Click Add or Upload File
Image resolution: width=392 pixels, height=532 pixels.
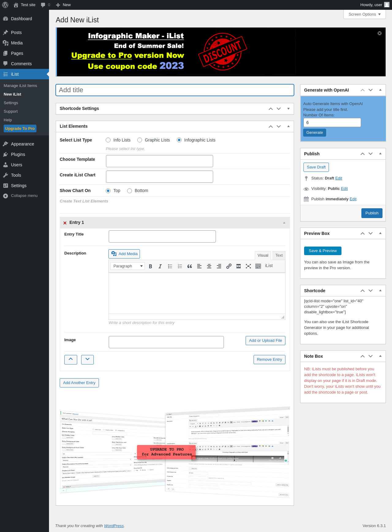pyautogui.click(x=266, y=341)
